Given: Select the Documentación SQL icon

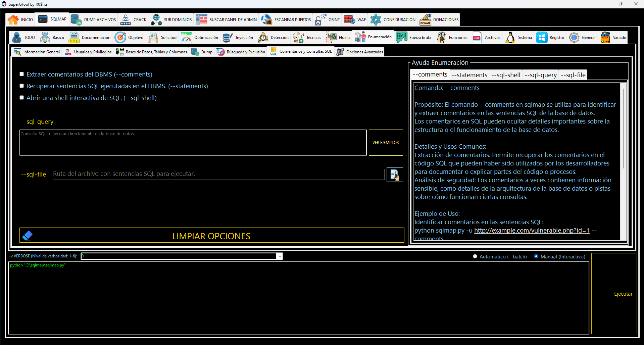Looking at the screenshot, I should pyautogui.click(x=74, y=37).
